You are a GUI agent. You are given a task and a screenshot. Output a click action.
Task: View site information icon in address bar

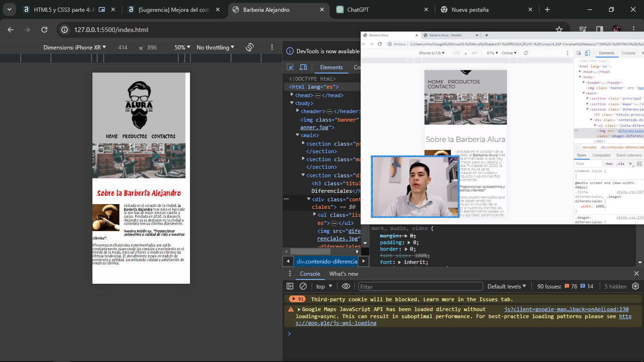point(65,30)
